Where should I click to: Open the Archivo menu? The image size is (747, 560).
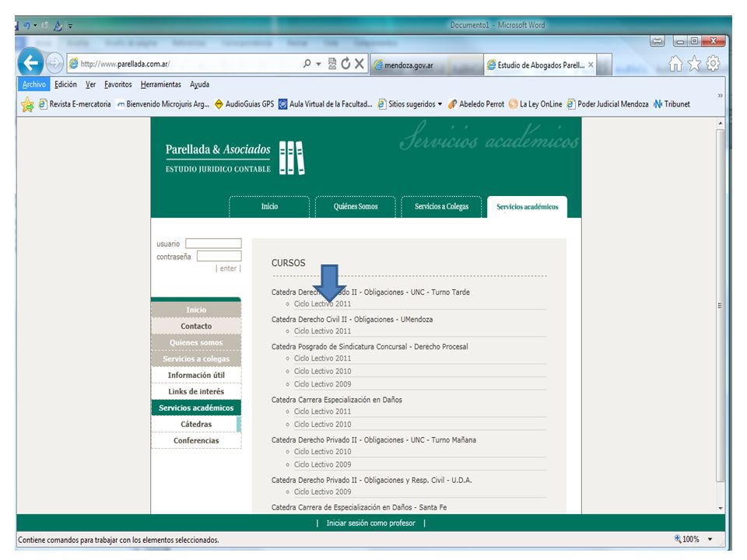(33, 84)
